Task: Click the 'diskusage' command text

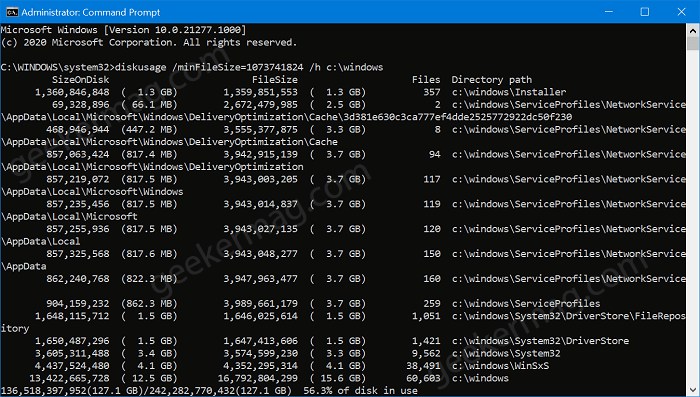Action: pyautogui.click(x=141, y=67)
